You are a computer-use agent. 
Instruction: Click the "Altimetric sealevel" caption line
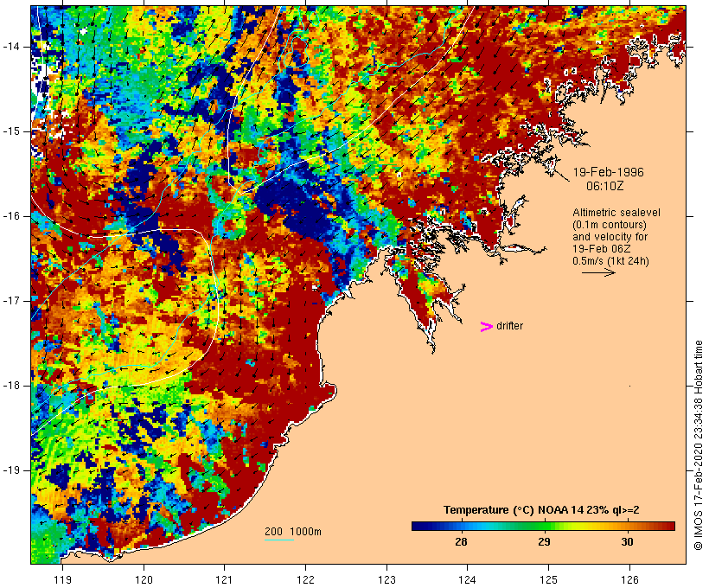click(x=616, y=213)
